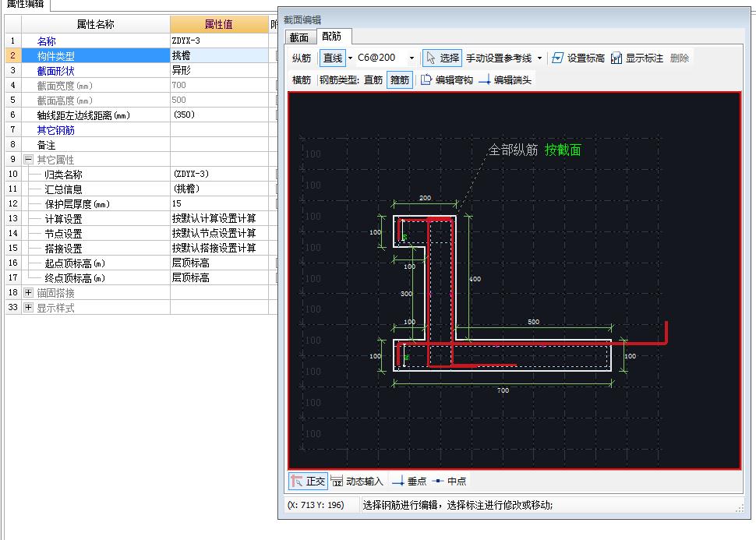Click the 700 dimension label in drawing
This screenshot has width=756, height=540.
pos(503,390)
